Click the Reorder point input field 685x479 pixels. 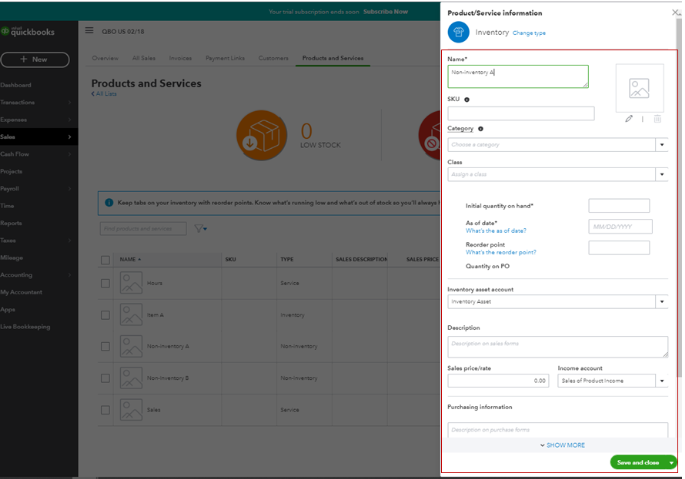pyautogui.click(x=619, y=247)
